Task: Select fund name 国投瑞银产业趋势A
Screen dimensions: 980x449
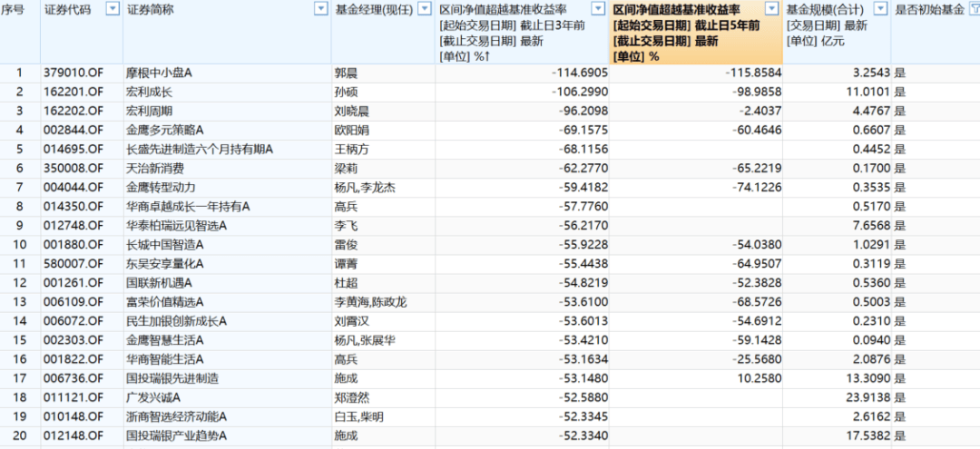Action: pos(176,435)
